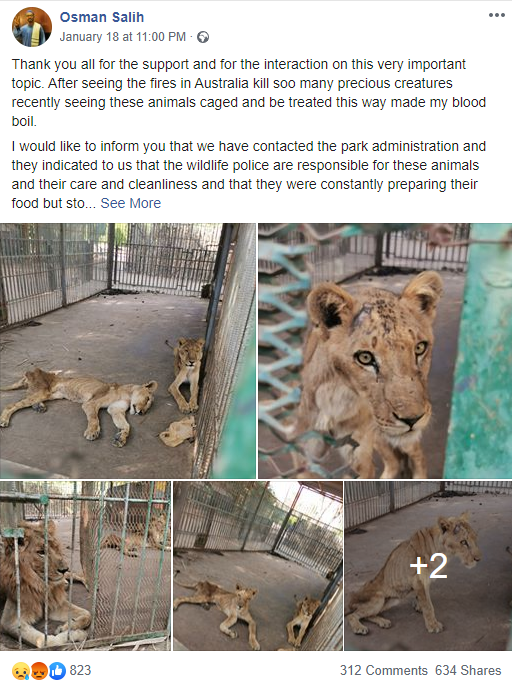Viewport: 512px width, 682px height.
Task: Click the paragraph mentioning fires in Australia
Action: [249, 93]
